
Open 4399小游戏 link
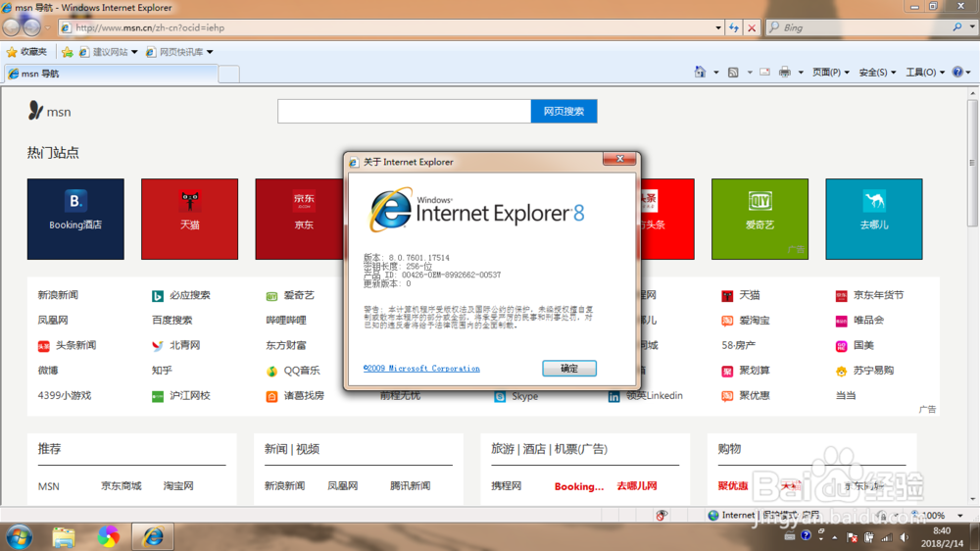pos(65,395)
